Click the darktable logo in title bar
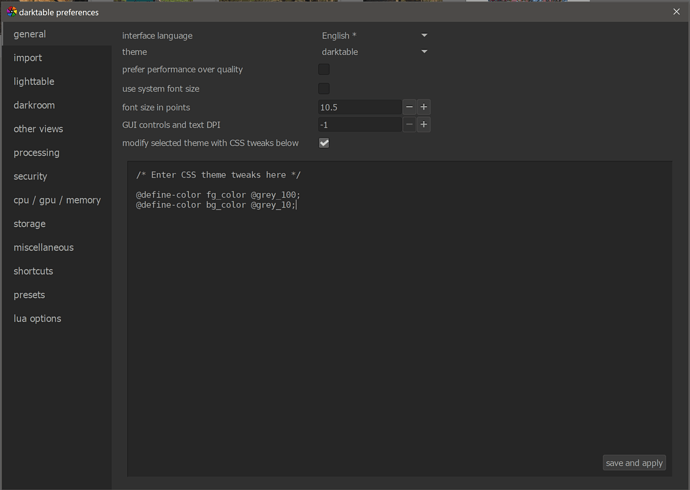The image size is (690, 490). pyautogui.click(x=12, y=12)
